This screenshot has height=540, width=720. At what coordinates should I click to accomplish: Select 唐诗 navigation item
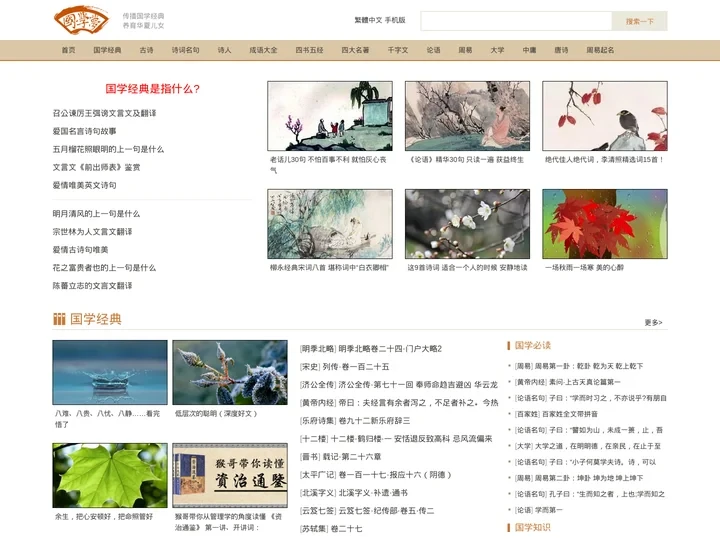pos(561,50)
